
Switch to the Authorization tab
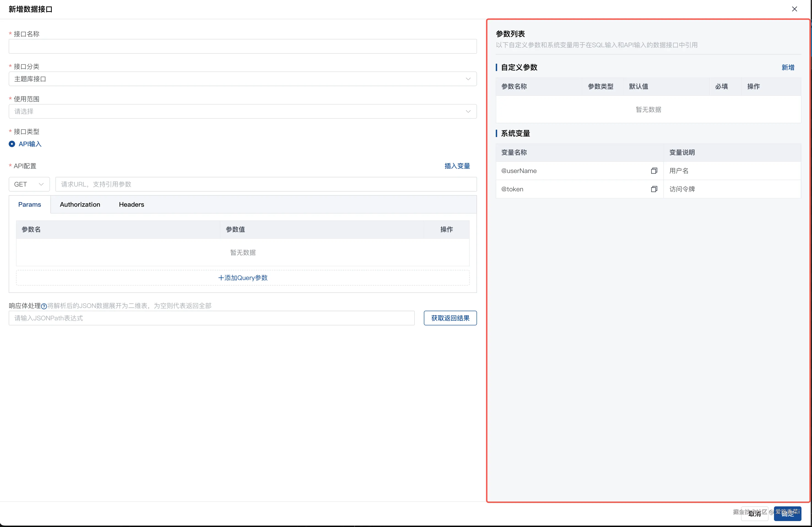[80, 204]
